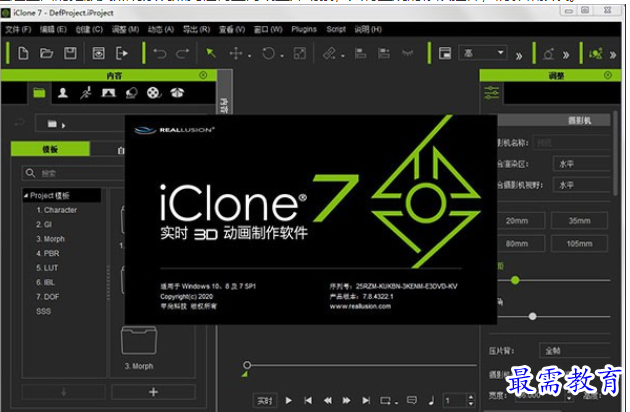Select 7. DOF in the tree
The width and height of the screenshot is (630, 412).
(48, 297)
